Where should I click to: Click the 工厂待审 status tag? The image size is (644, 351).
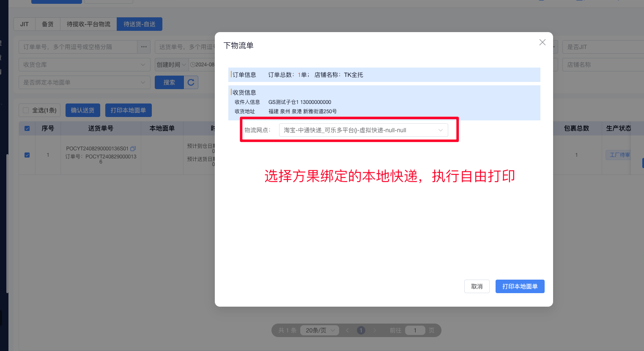pos(619,155)
